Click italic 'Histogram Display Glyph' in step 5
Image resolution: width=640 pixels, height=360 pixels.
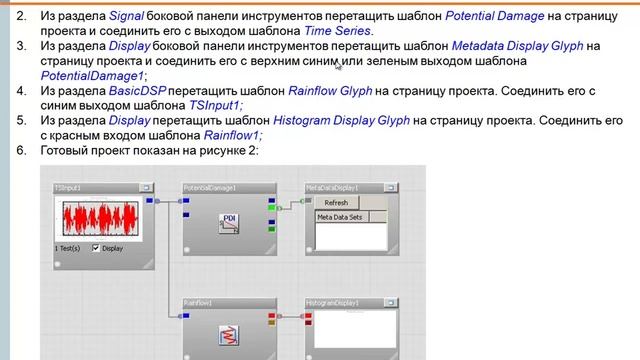click(x=342, y=120)
